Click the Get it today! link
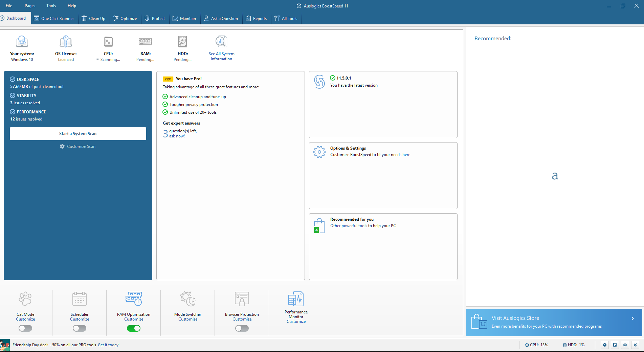The image size is (644, 352). point(109,345)
